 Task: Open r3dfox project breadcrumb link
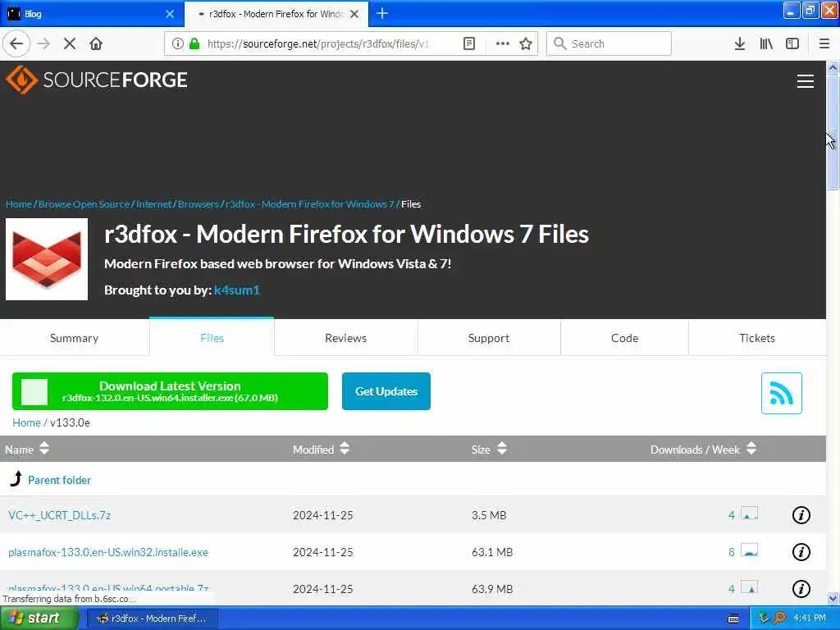coord(309,204)
